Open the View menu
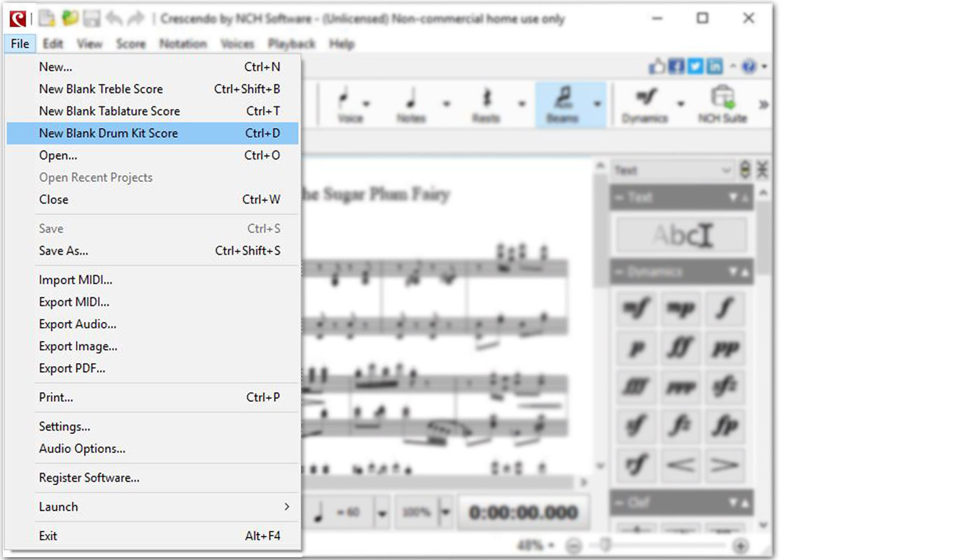The height and width of the screenshot is (560, 969). point(90,44)
